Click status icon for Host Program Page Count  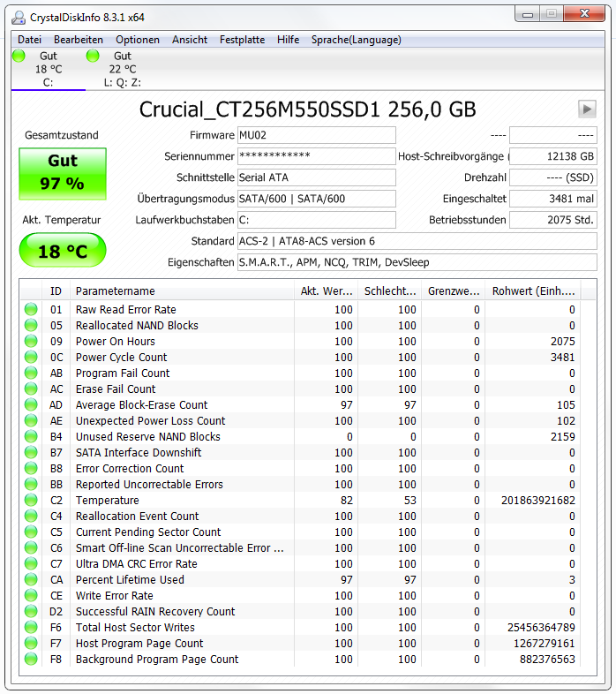pos(31,643)
